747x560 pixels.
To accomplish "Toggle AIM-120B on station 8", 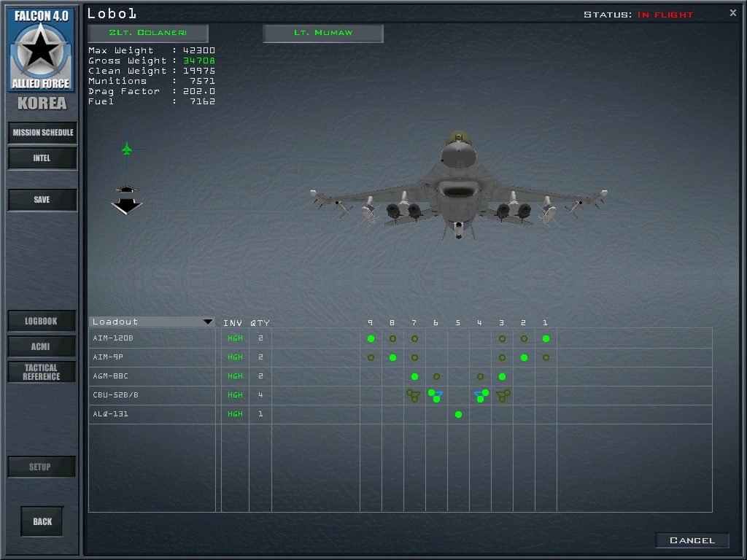I will tap(392, 338).
